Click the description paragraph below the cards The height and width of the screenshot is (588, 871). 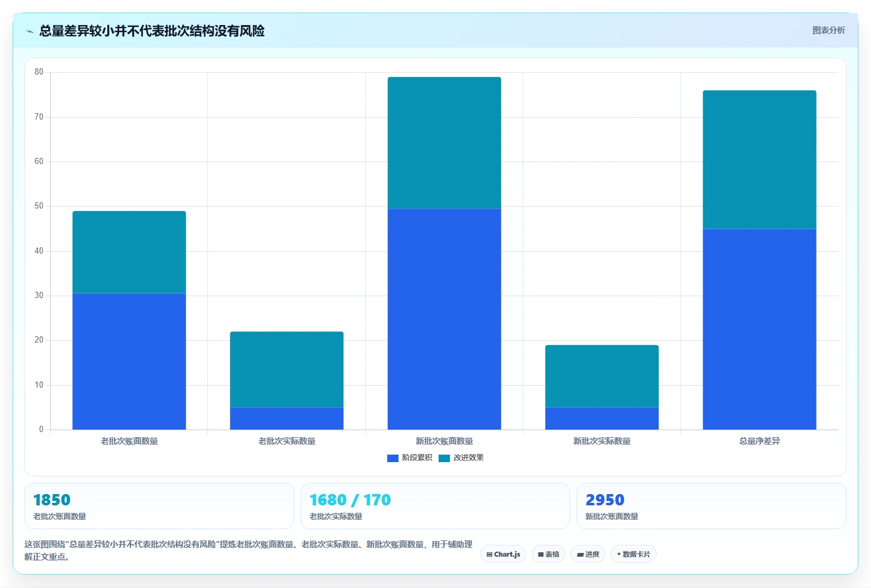point(248,550)
